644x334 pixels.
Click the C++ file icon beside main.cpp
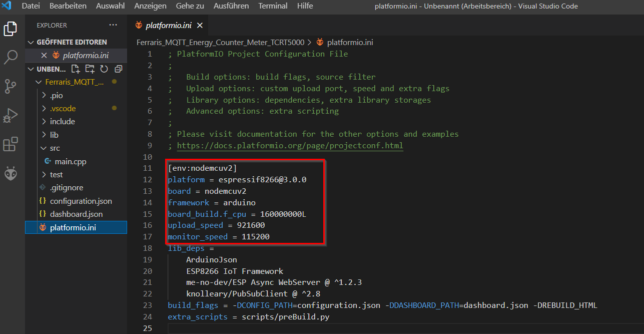pos(48,161)
